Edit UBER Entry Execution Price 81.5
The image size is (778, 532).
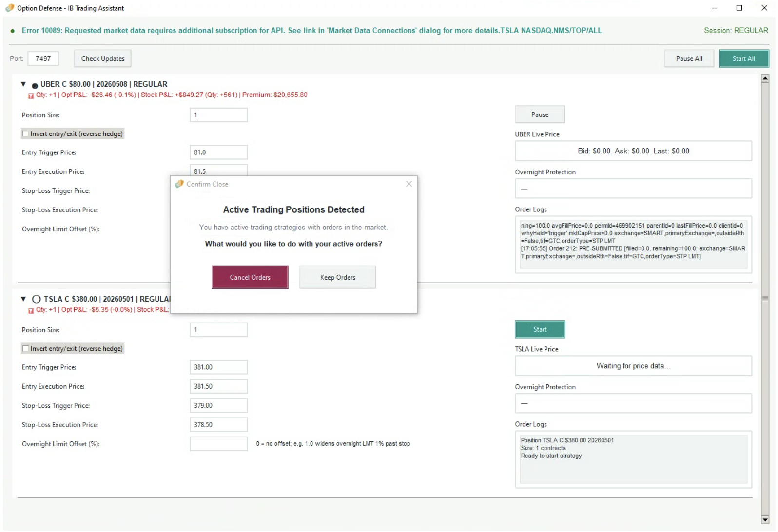point(218,171)
